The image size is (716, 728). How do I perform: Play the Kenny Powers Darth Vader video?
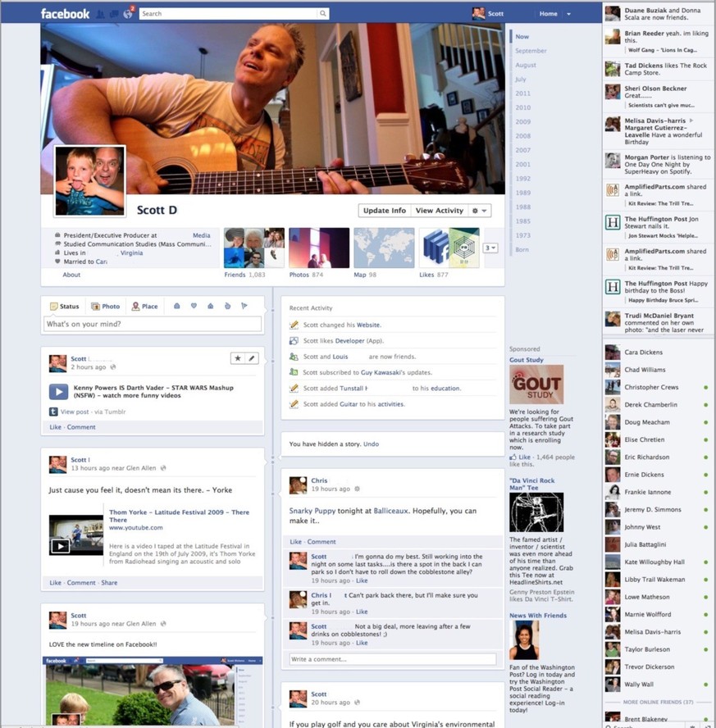click(x=58, y=391)
